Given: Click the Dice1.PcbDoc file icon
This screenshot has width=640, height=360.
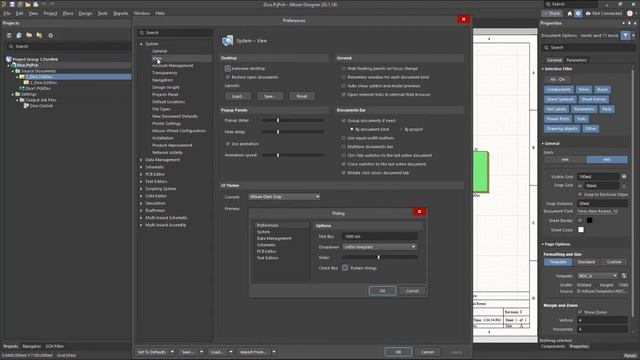Looking at the screenshot, I should tap(22, 88).
